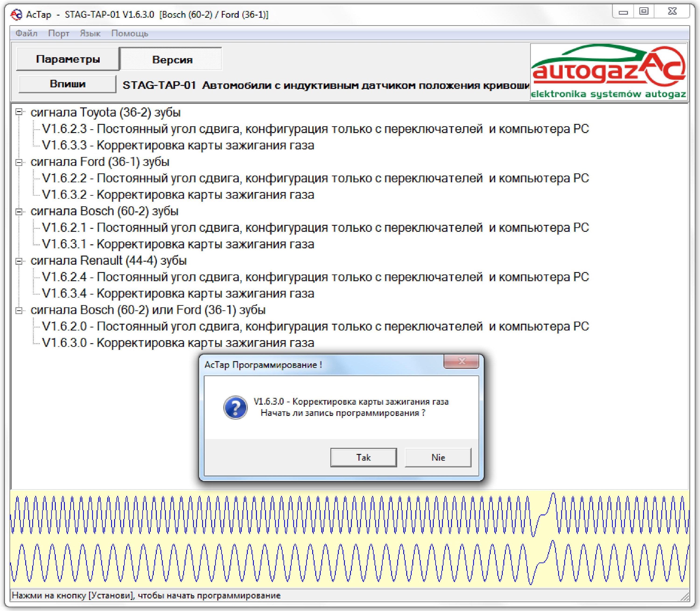The height and width of the screenshot is (611, 700).
Task: Confirm programming with the Tak button
Action: click(x=363, y=457)
